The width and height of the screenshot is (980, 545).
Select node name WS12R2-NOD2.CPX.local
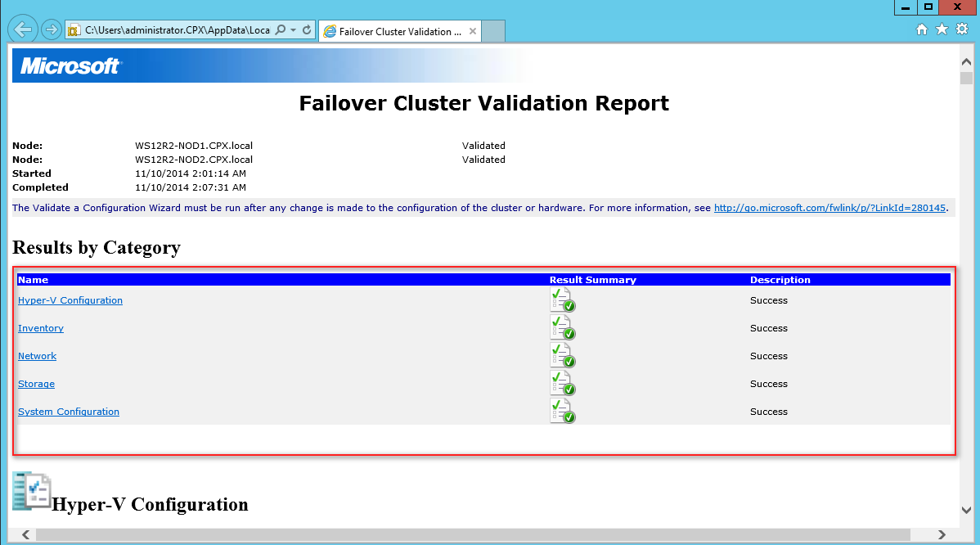tap(194, 160)
